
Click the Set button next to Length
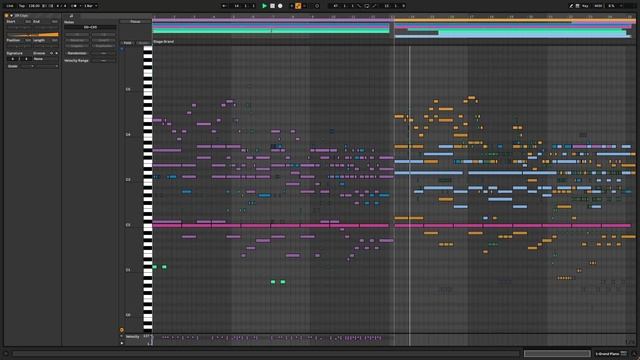[x=54, y=40]
